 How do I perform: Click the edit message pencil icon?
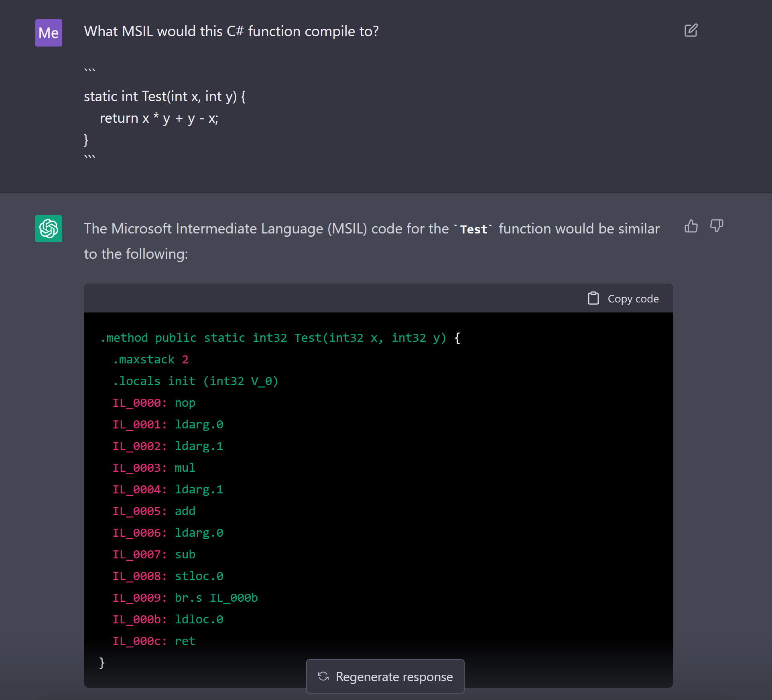pyautogui.click(x=691, y=30)
